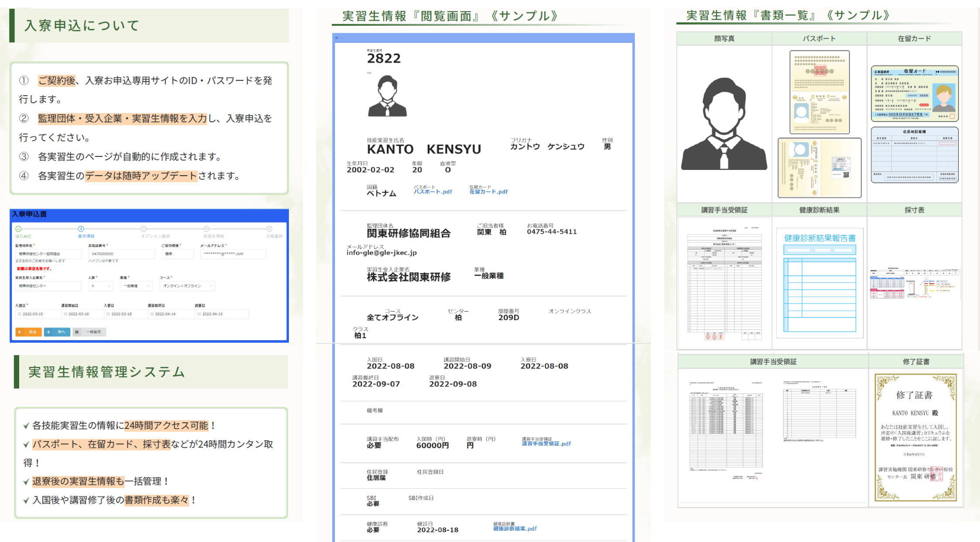Image resolution: width=980 pixels, height=542 pixels.
Task: Open the パスポート.pdf link
Action: 433,192
